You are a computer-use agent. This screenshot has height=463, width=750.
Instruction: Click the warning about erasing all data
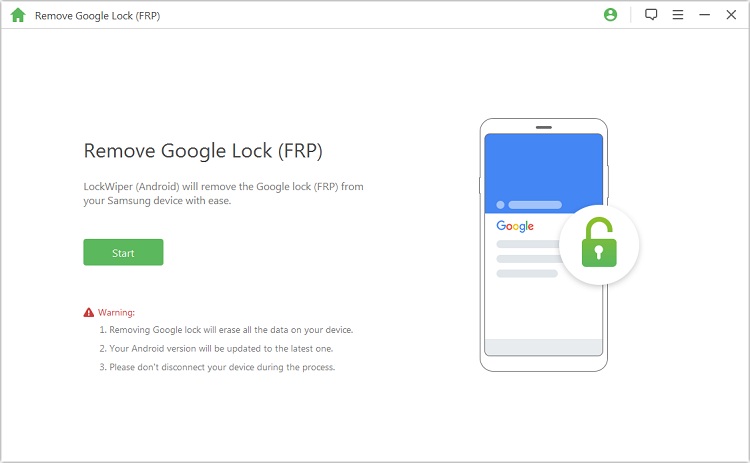(x=225, y=330)
